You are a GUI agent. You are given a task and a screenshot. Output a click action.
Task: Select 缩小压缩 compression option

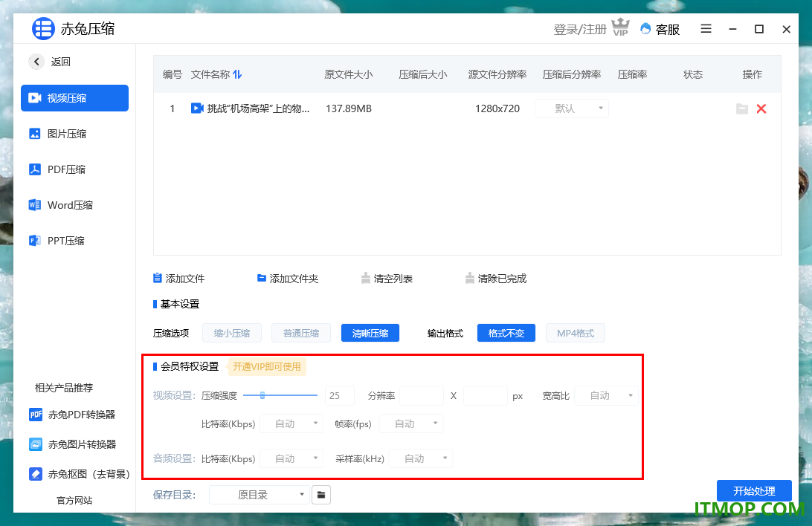232,333
